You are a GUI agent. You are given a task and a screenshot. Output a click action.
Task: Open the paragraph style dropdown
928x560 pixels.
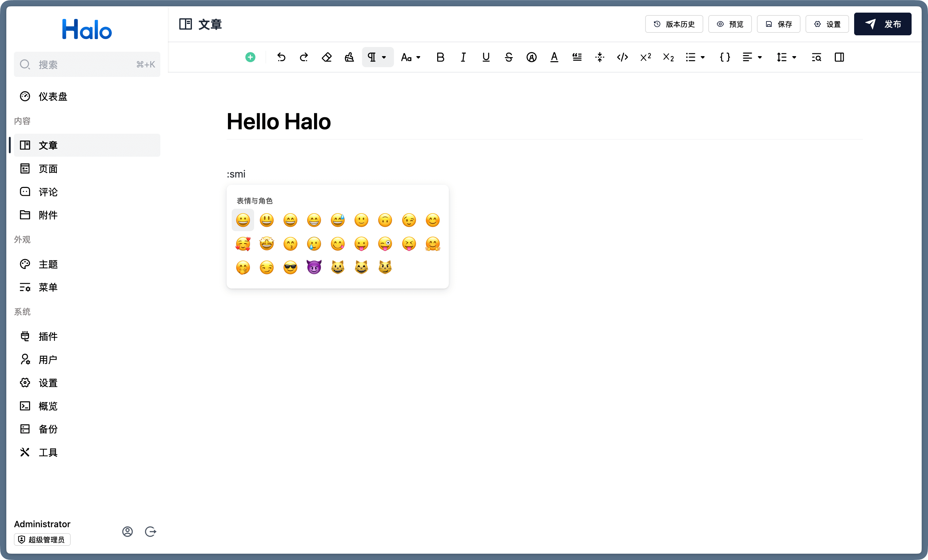click(x=378, y=57)
